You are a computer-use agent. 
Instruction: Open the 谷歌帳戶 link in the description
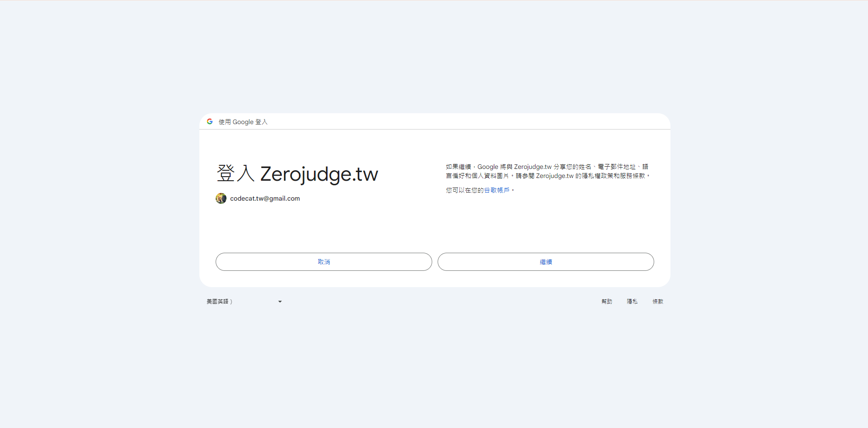(497, 191)
